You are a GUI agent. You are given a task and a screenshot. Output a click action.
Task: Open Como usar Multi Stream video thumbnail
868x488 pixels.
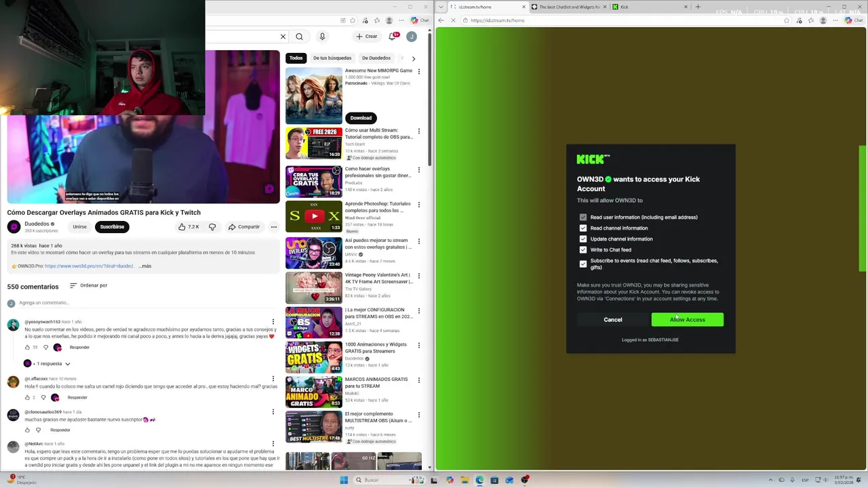[x=314, y=143]
